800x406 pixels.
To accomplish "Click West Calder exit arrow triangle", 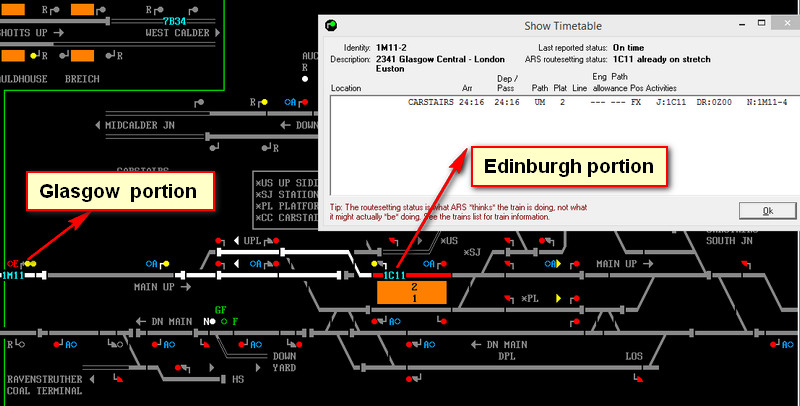I will (x=217, y=33).
